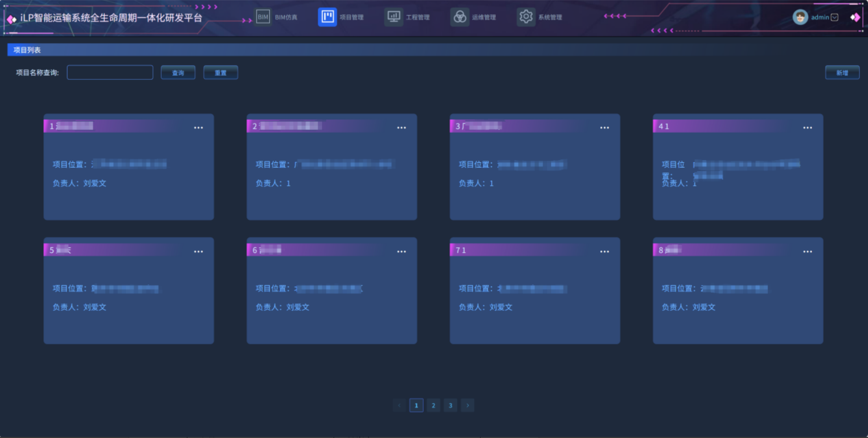Click the next page arrow
Screen dimensions: 868x438
pos(467,405)
